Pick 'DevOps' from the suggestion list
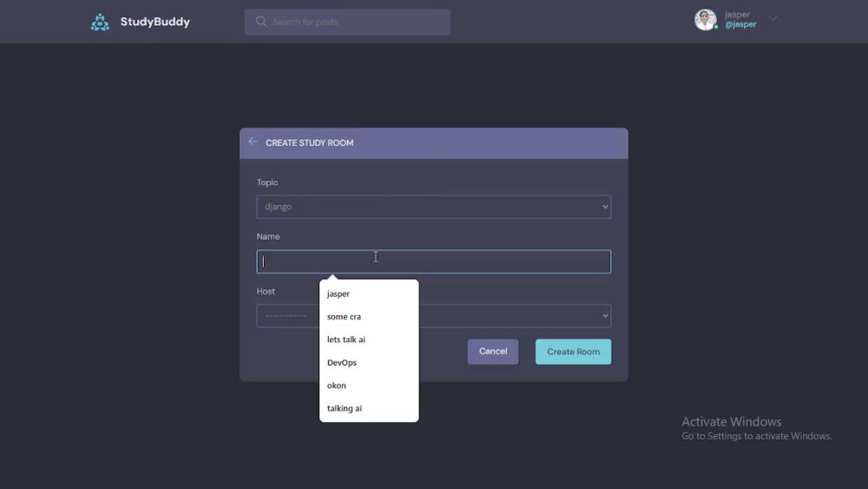 pyautogui.click(x=369, y=363)
